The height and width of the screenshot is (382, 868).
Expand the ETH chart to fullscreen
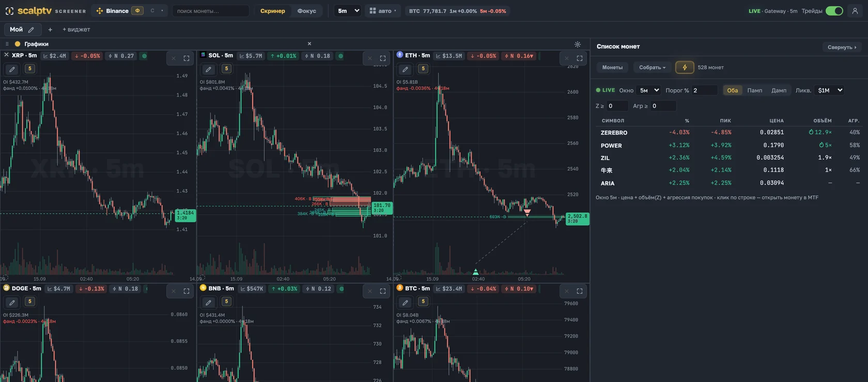click(580, 58)
